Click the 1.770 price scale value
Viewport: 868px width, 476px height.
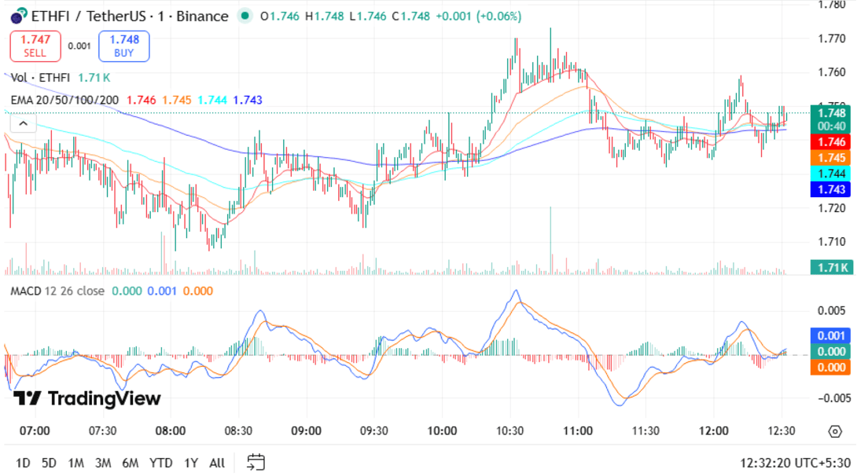tap(832, 38)
